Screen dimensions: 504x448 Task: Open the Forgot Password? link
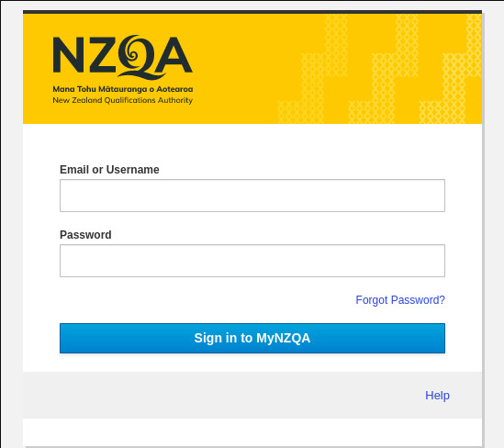[x=400, y=300]
